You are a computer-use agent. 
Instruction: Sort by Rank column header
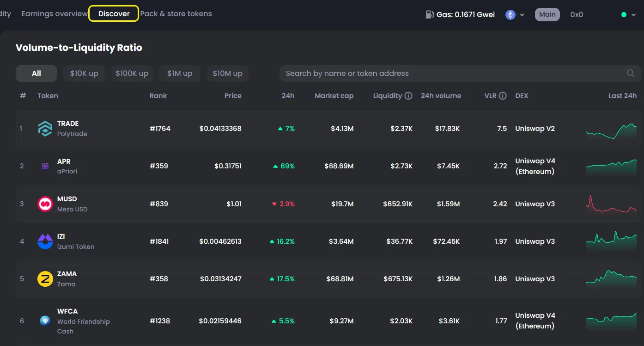[158, 96]
